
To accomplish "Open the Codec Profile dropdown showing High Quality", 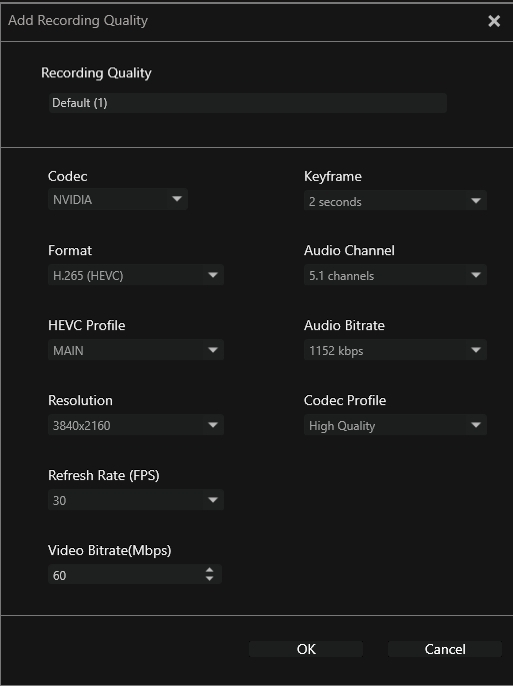I will pos(395,425).
